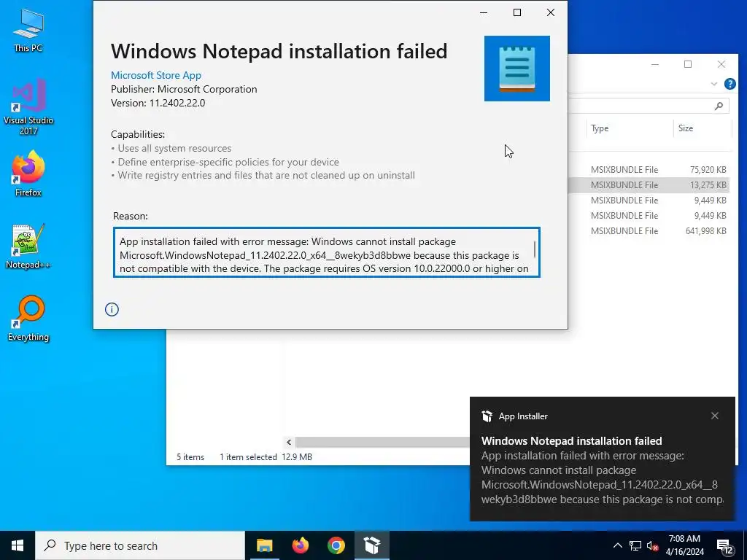Click the installation failure reason text box
The image size is (747, 560).
(x=326, y=252)
